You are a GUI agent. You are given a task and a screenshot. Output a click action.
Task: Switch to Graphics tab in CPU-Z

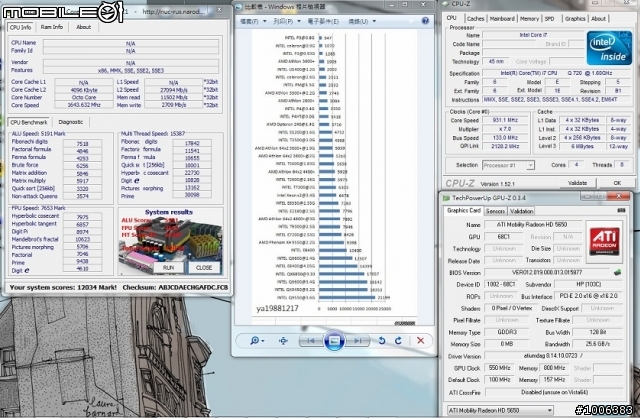point(575,19)
